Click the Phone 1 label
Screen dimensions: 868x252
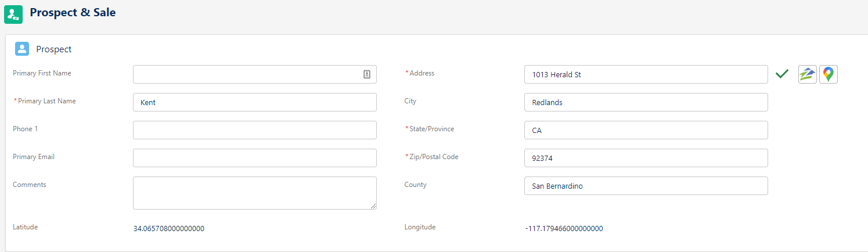26,129
